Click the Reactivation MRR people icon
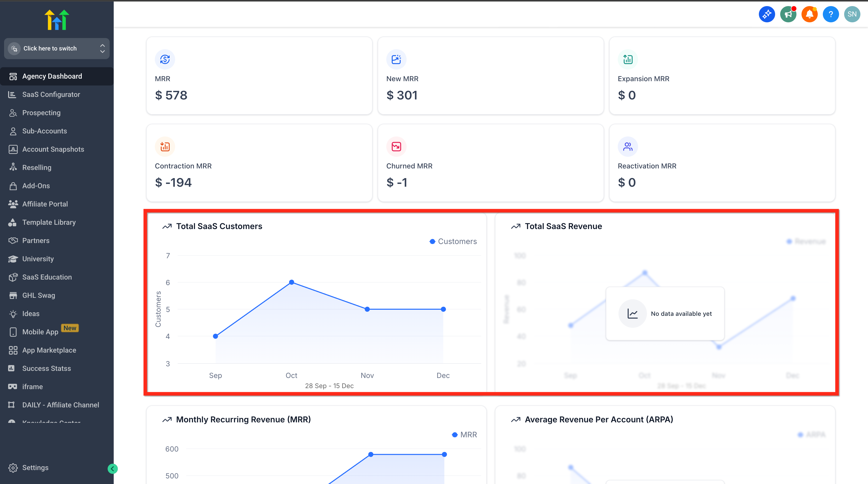The height and width of the screenshot is (484, 868). click(x=628, y=147)
